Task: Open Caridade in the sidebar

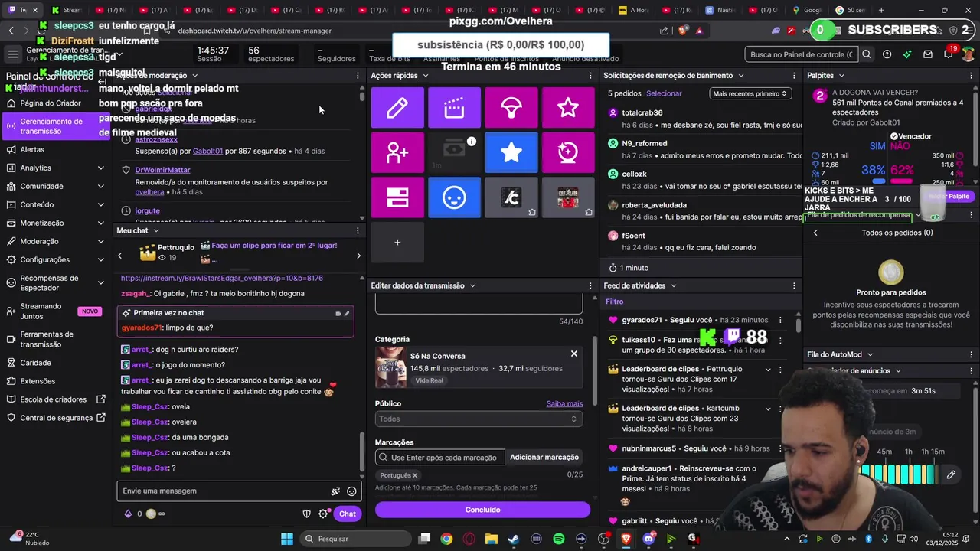Action: pyautogui.click(x=35, y=363)
